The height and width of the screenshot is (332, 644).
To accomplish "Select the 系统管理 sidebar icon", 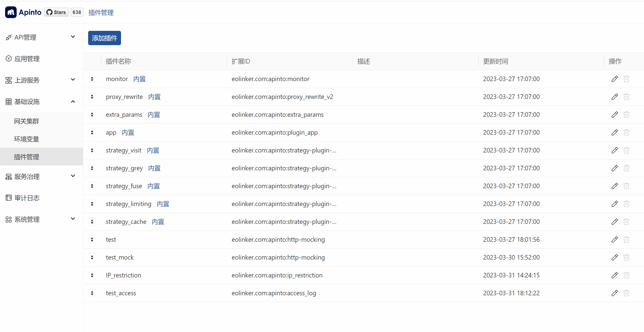I will click(x=8, y=219).
